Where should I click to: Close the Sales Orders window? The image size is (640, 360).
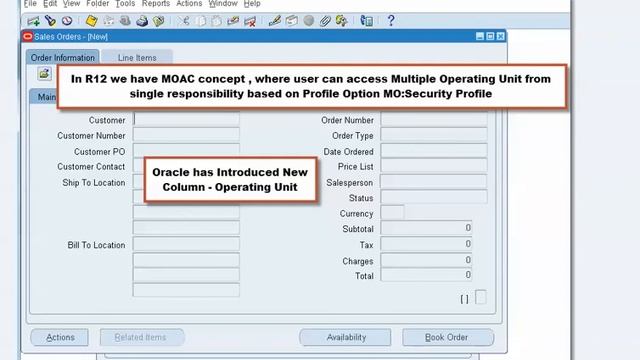click(500, 36)
